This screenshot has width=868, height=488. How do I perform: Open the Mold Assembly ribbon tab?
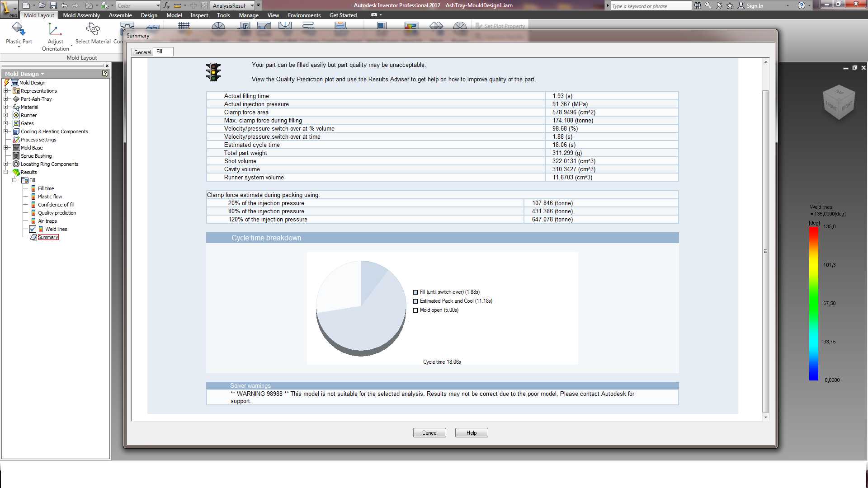click(81, 15)
